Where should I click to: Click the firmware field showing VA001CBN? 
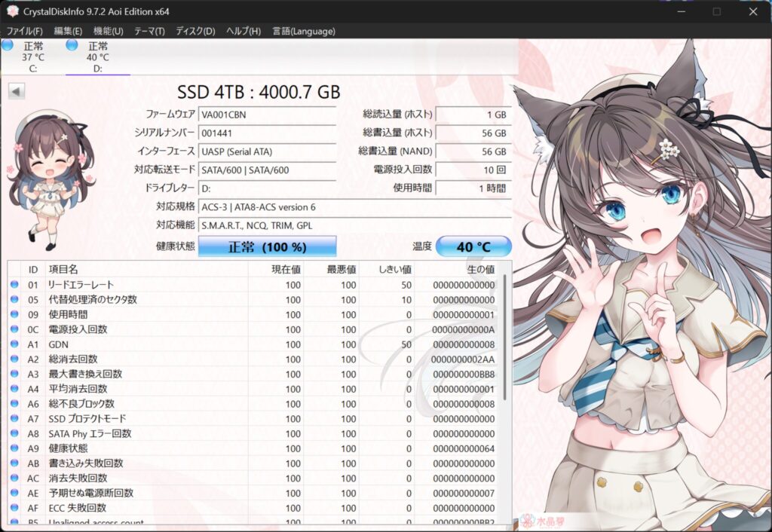[x=267, y=115]
